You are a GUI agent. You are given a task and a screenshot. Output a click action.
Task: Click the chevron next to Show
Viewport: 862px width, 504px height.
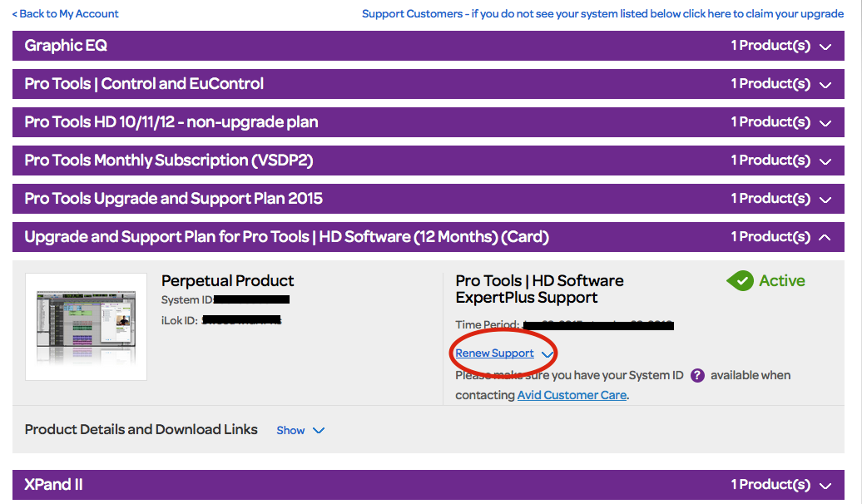pyautogui.click(x=318, y=431)
